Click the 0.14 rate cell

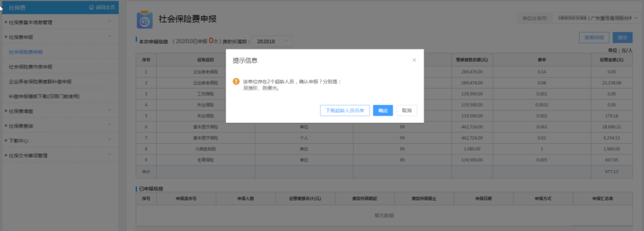point(541,72)
